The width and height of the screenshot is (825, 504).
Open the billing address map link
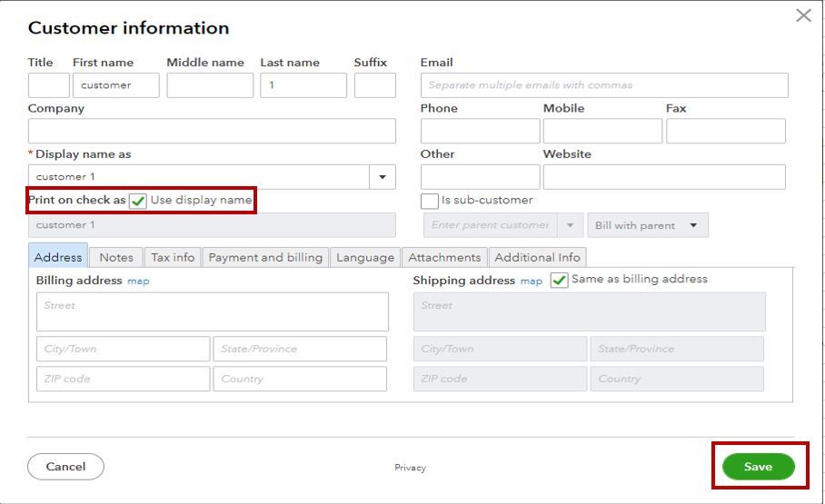[x=138, y=282]
